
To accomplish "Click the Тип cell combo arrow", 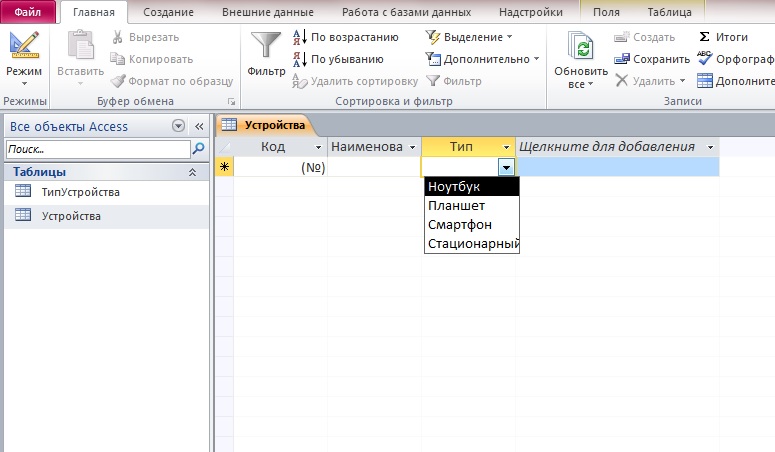I will 506,168.
